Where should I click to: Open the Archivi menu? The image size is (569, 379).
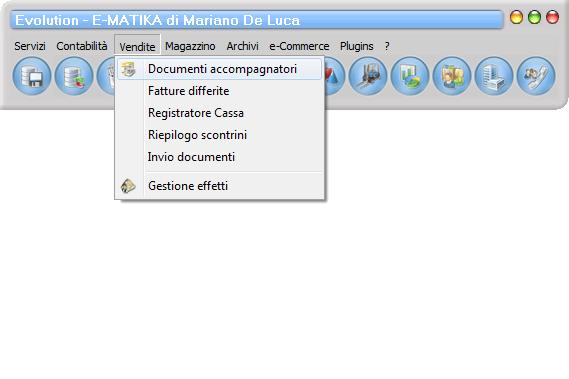point(242,46)
